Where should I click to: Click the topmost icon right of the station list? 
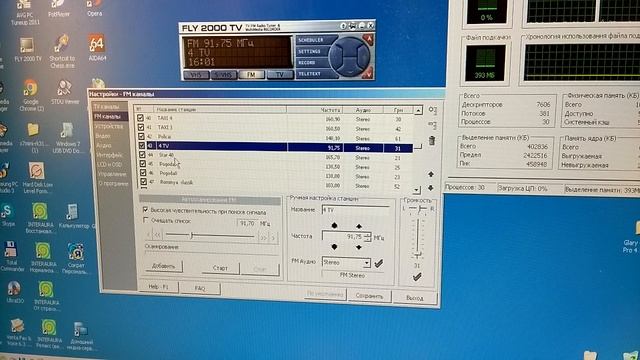pos(432,110)
